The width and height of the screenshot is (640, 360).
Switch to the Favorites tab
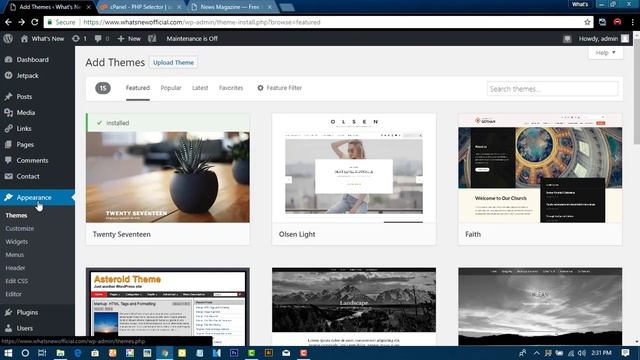pos(231,88)
